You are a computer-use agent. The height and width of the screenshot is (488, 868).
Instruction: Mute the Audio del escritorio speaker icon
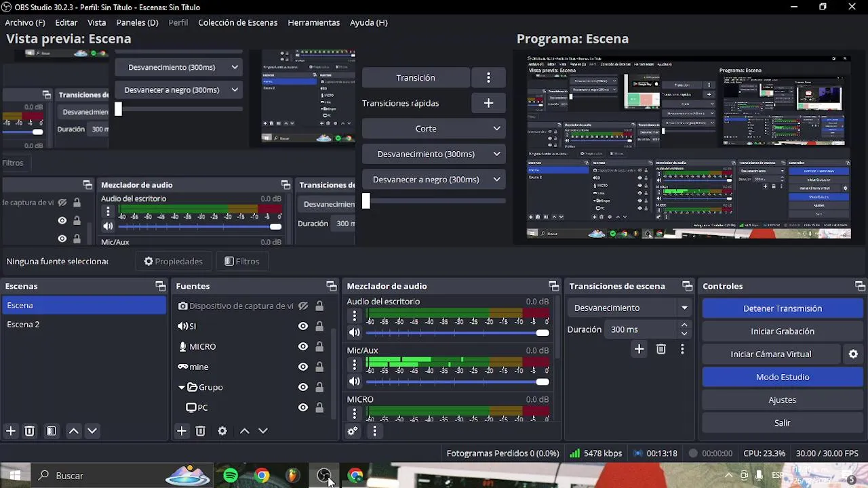355,333
